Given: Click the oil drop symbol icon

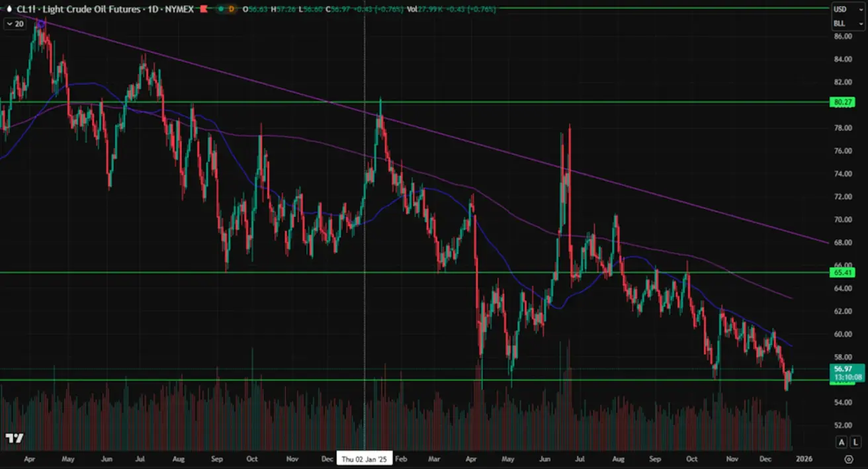Looking at the screenshot, I should [x=9, y=9].
